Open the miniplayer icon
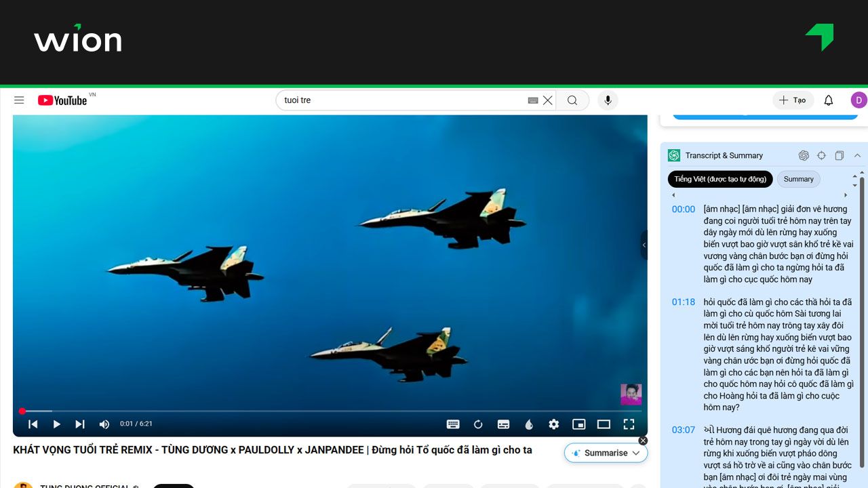The image size is (868, 488). click(579, 424)
